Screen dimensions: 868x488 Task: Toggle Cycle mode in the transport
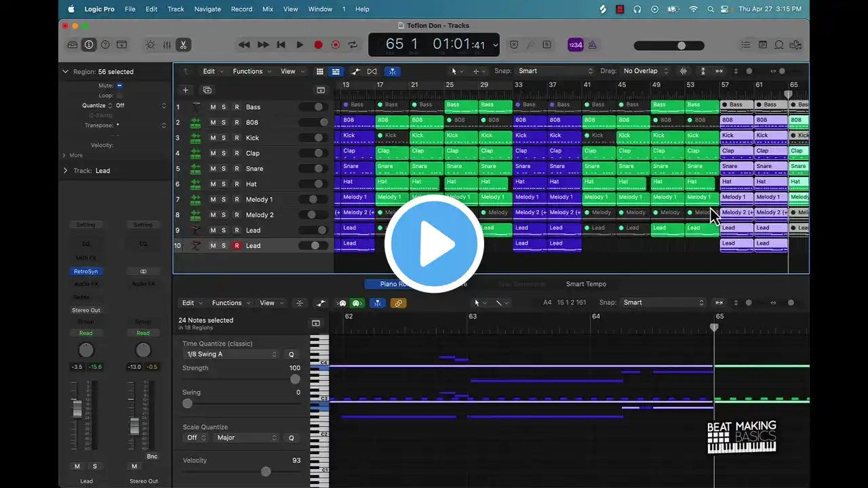(353, 45)
